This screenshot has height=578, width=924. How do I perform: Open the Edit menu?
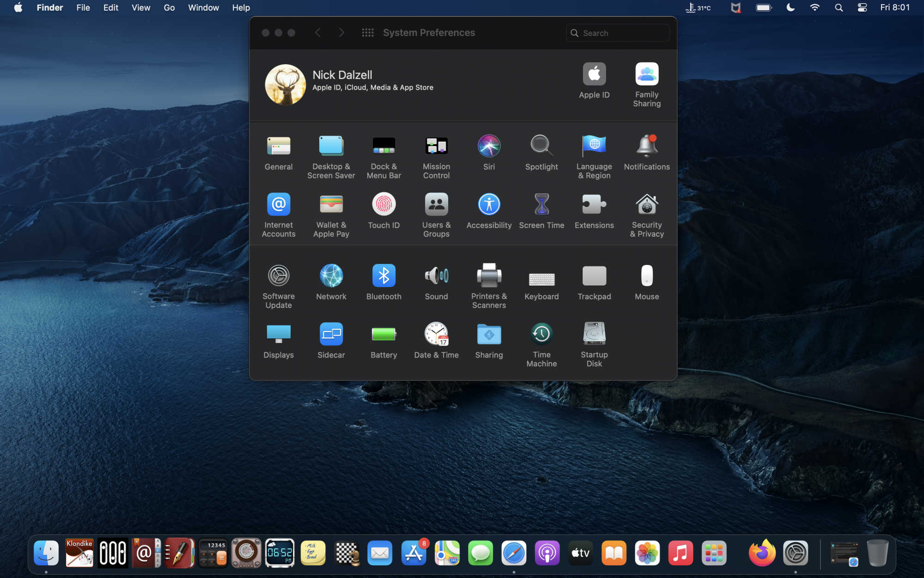pyautogui.click(x=111, y=7)
